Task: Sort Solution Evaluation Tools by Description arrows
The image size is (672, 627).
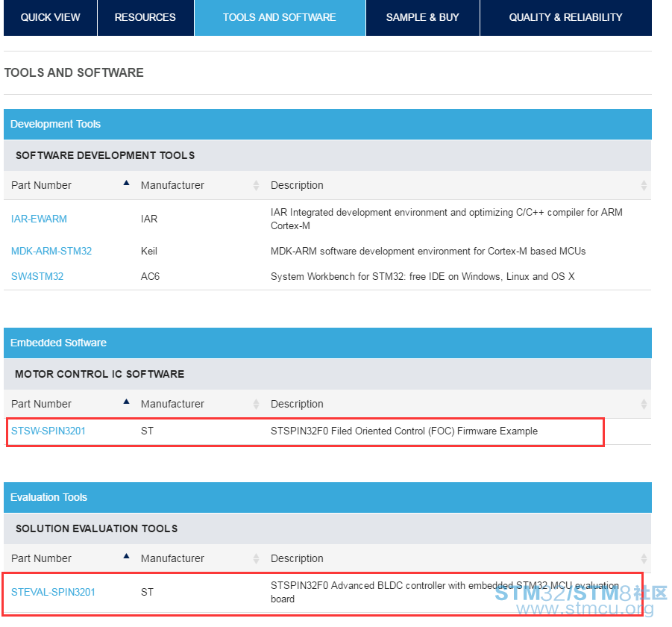Action: pos(644,558)
